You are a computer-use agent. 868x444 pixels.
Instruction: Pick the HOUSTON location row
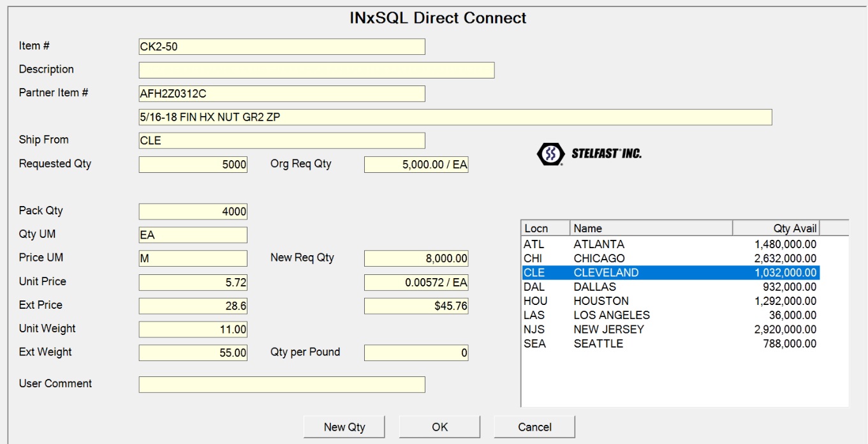670,301
